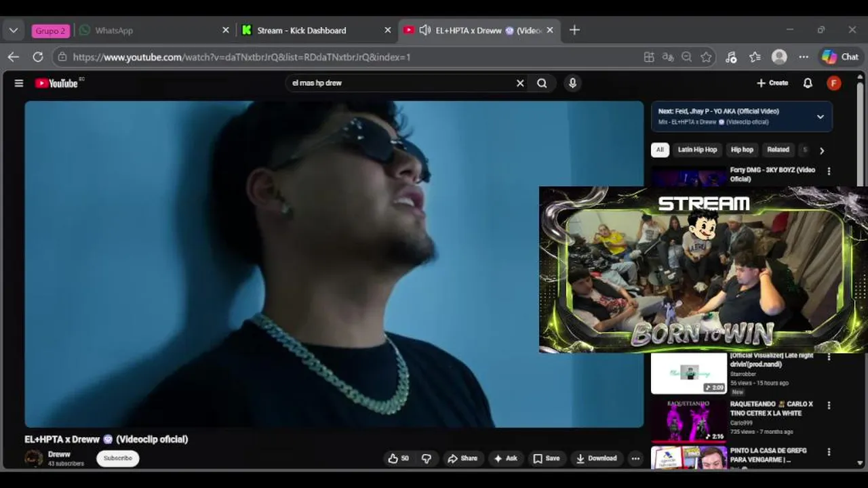Open the browser profile avatar
The width and height of the screenshot is (868, 488).
point(779,57)
